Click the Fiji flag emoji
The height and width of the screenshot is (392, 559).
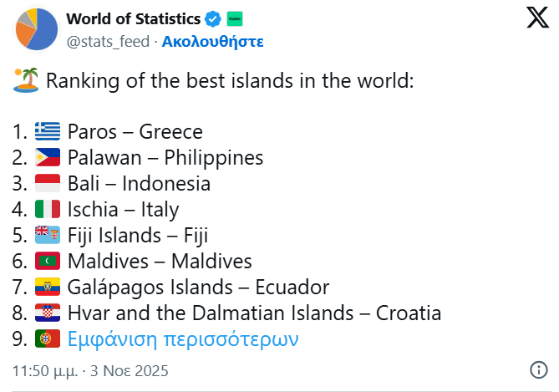(x=48, y=236)
